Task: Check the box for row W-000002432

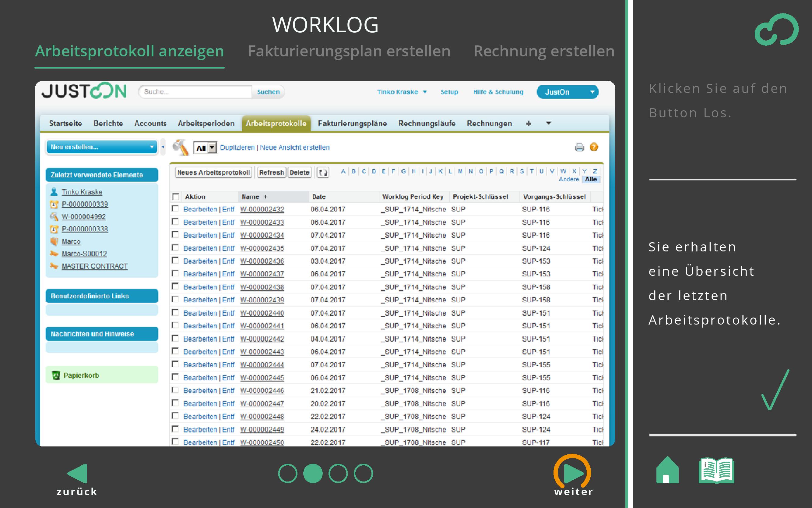Action: [175, 209]
